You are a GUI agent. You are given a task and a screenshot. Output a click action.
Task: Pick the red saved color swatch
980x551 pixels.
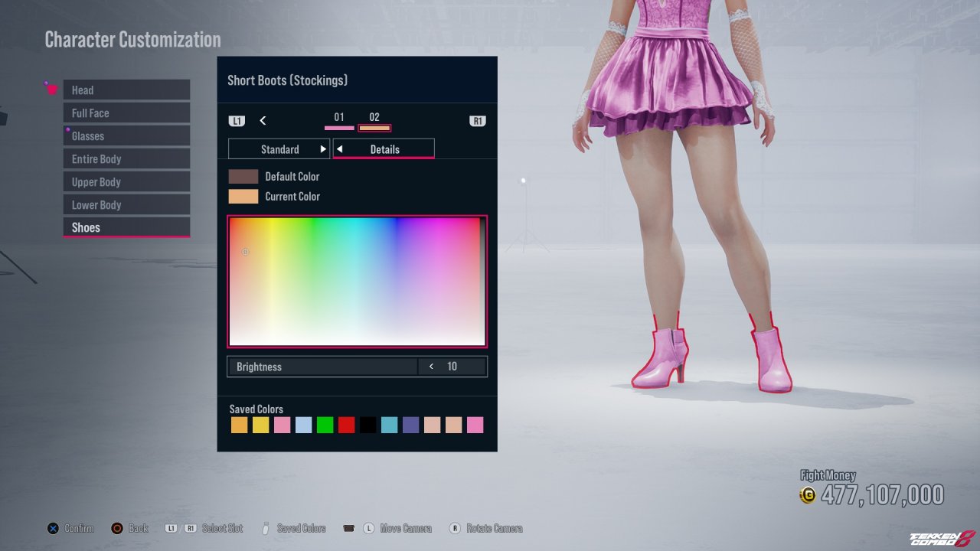(x=347, y=425)
